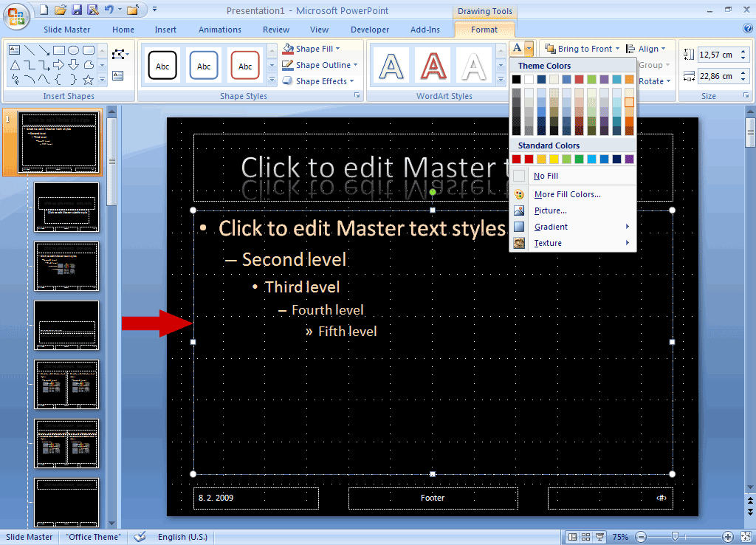Undo the last action
The height and width of the screenshot is (545, 756).
[x=109, y=10]
